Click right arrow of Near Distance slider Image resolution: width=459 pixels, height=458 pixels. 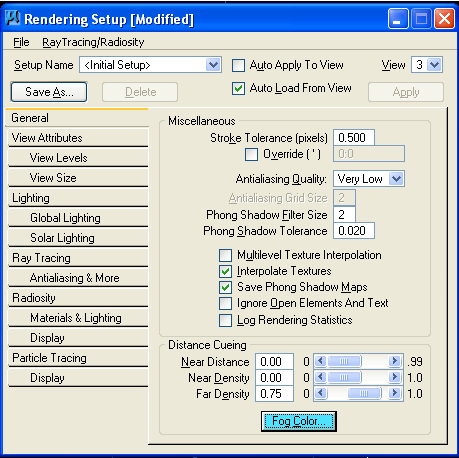coord(395,361)
